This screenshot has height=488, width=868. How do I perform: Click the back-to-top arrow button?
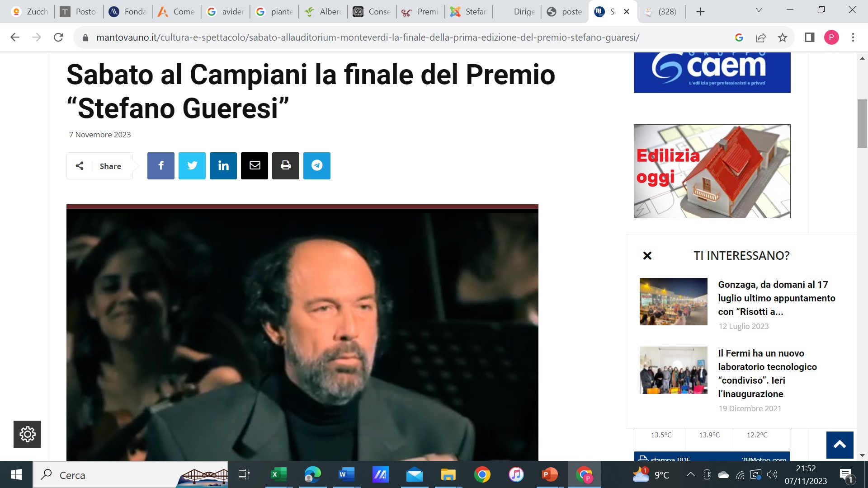click(x=840, y=445)
